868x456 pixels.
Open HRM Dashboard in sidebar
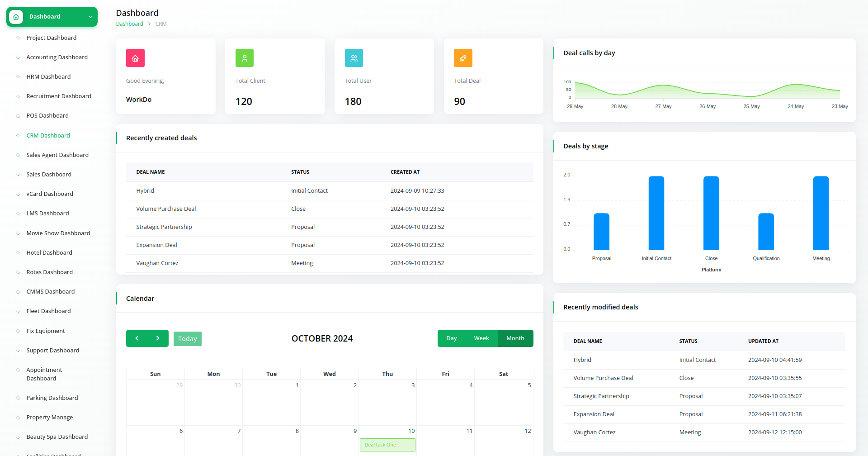(x=48, y=77)
